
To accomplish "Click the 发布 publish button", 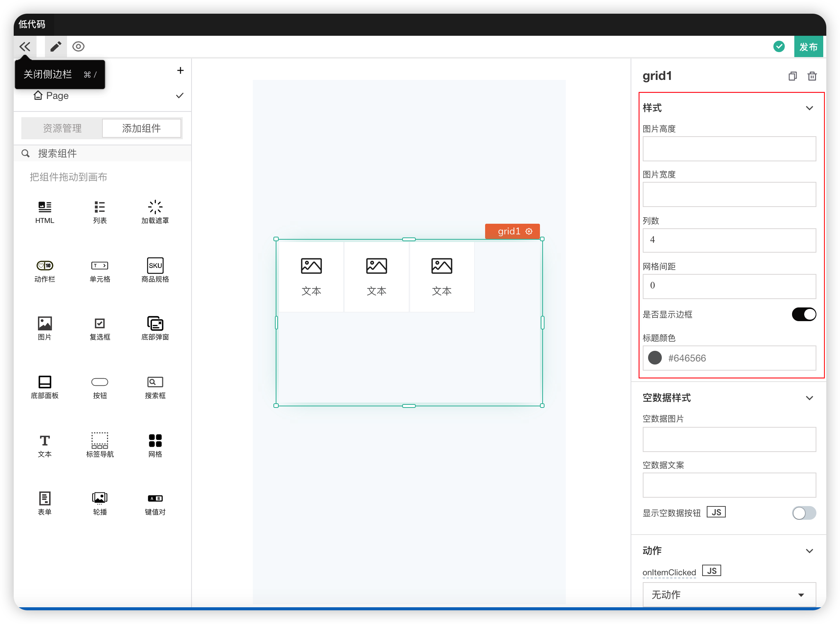I will (808, 47).
